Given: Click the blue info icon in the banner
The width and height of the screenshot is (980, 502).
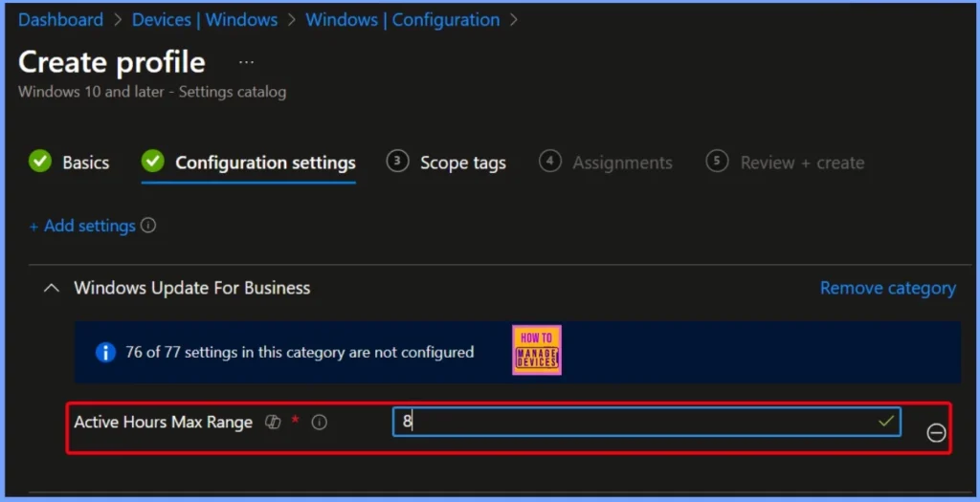Looking at the screenshot, I should 105,352.
